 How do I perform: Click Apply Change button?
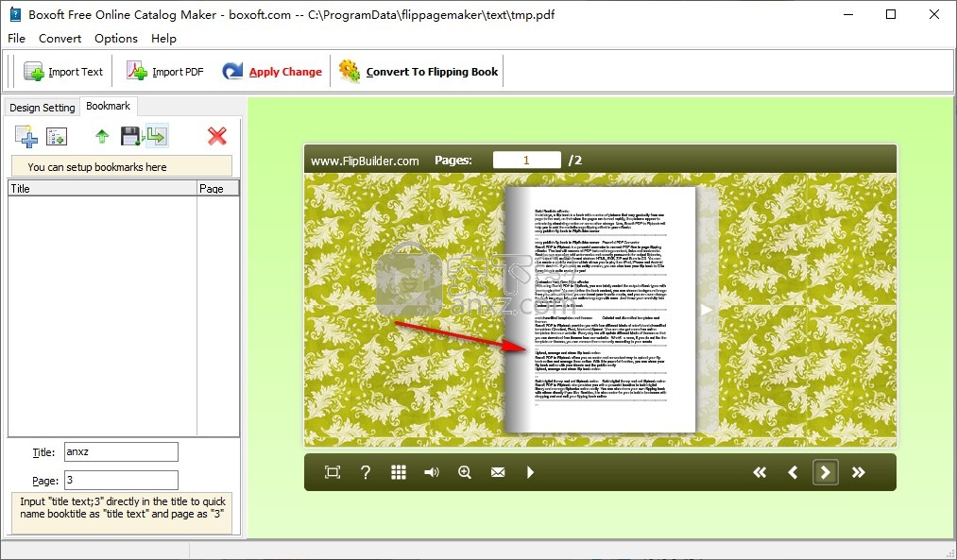(272, 72)
